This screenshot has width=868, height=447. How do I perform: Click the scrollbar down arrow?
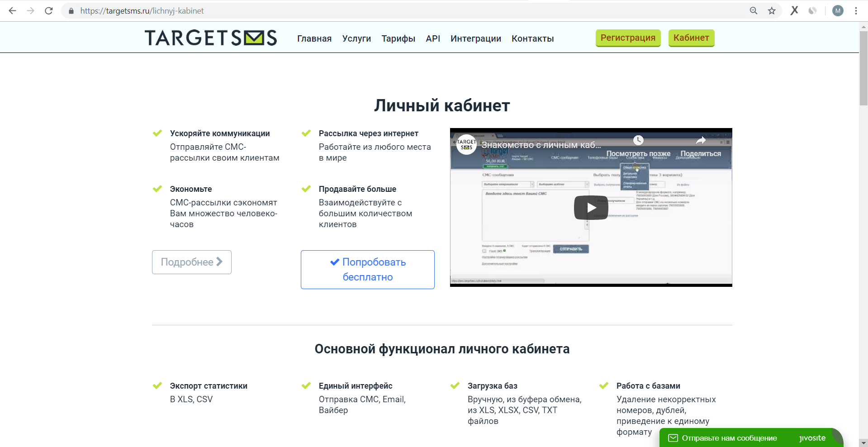pyautogui.click(x=863, y=443)
